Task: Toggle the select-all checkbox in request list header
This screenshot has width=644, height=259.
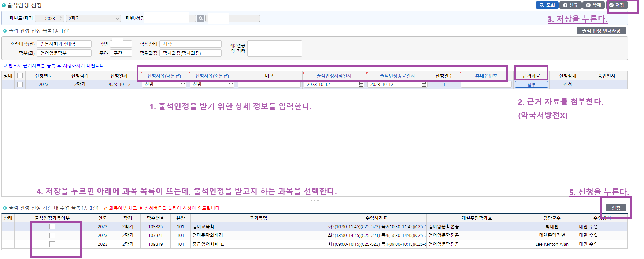Action: point(20,76)
